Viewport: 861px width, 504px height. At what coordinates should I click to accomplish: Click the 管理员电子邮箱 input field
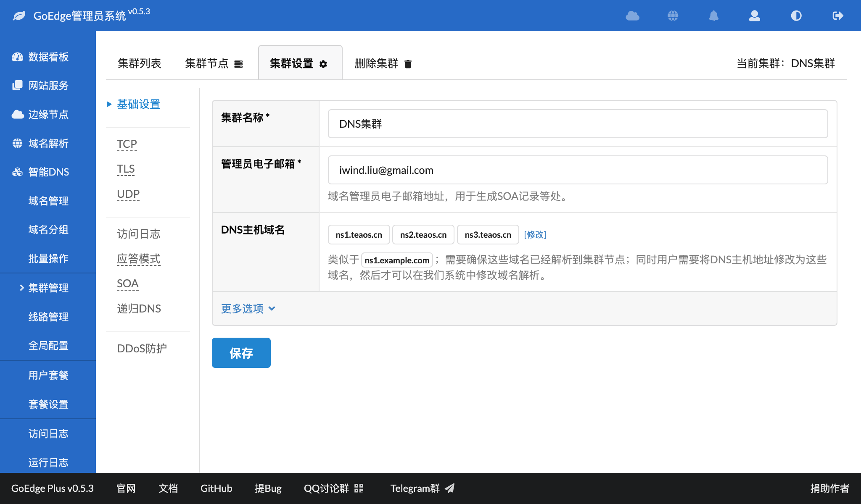coord(578,170)
